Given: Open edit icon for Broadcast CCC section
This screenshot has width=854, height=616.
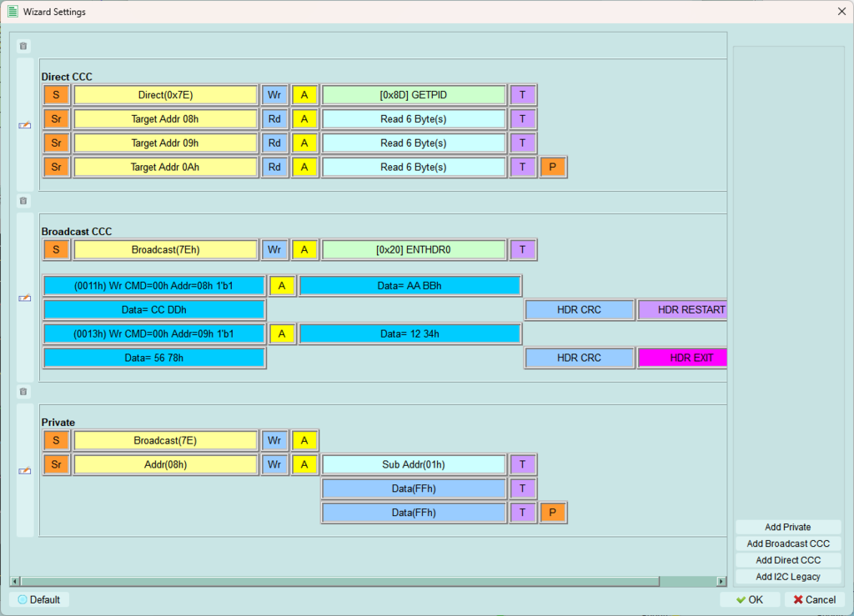Looking at the screenshot, I should coord(25,298).
